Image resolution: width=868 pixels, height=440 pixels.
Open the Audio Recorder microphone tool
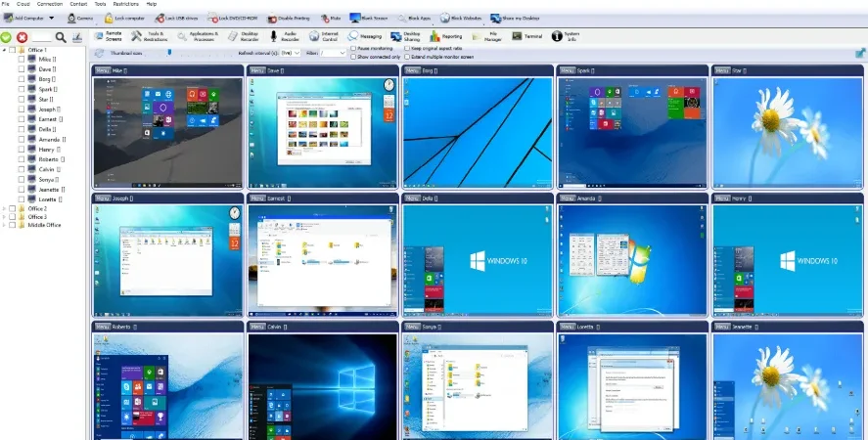273,36
